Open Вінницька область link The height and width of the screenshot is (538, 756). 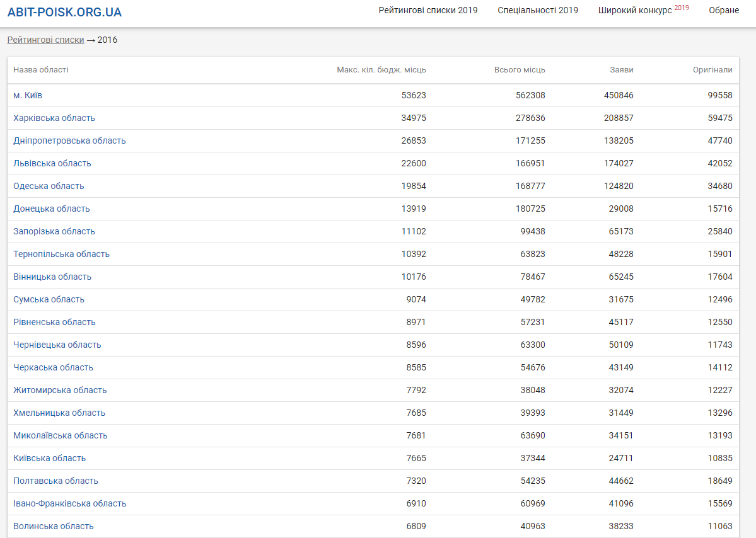[52, 277]
